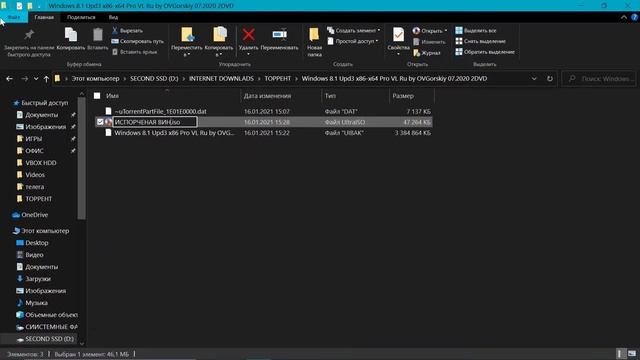Click Выделить все
The width and height of the screenshot is (640, 360).
pos(476,31)
